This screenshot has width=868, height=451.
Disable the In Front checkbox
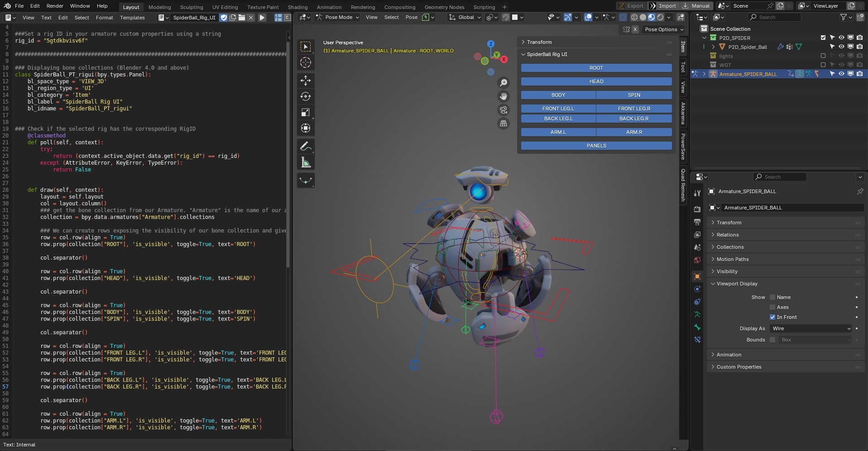pos(772,317)
